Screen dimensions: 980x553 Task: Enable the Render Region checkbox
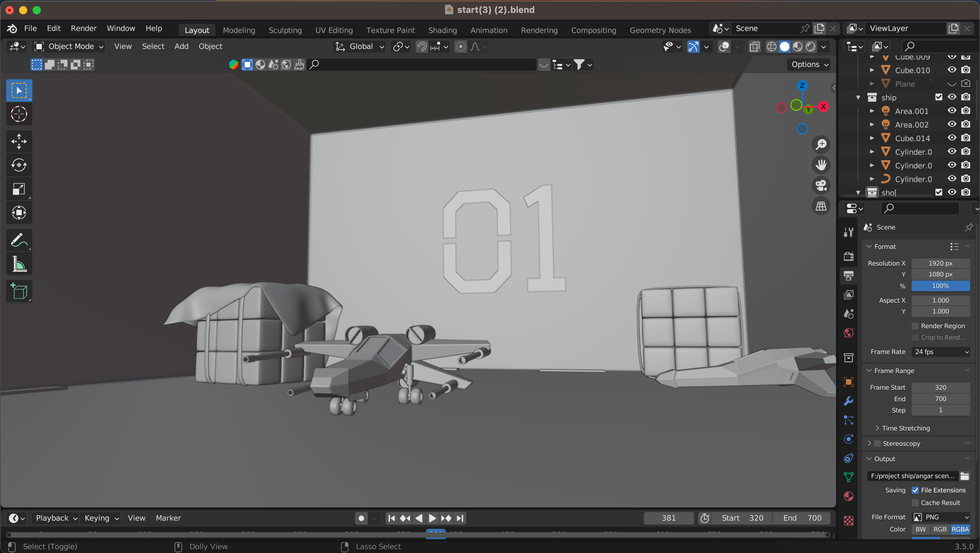(915, 326)
